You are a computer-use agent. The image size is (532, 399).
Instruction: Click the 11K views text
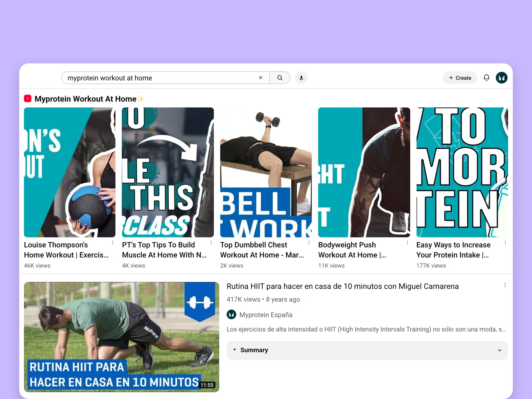click(332, 266)
